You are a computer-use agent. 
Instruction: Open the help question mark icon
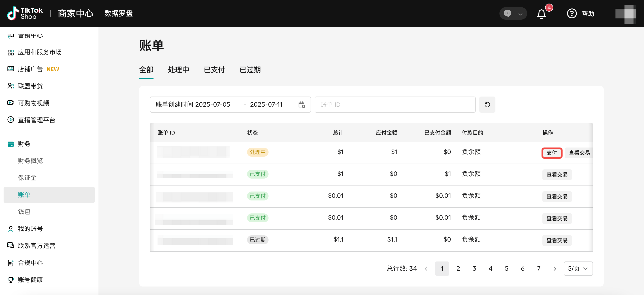pos(571,13)
